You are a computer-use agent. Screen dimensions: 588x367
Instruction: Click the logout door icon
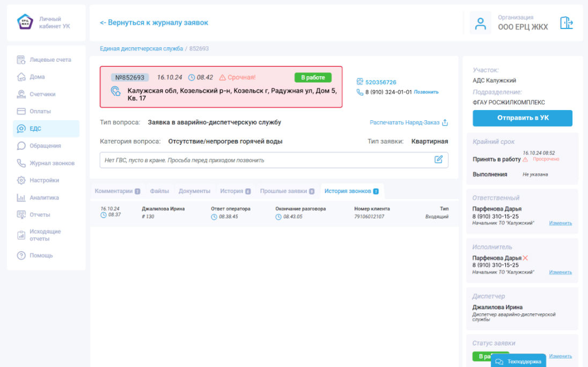(566, 23)
